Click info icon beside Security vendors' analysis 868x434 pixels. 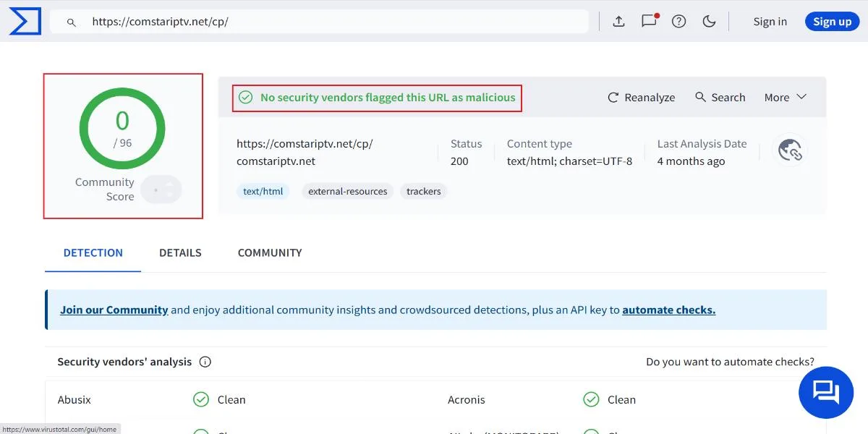tap(205, 362)
